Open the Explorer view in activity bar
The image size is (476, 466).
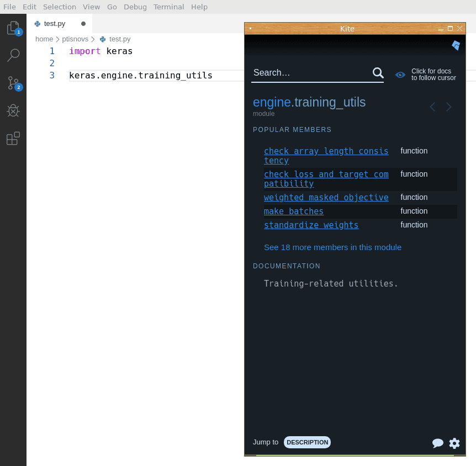coord(13,28)
